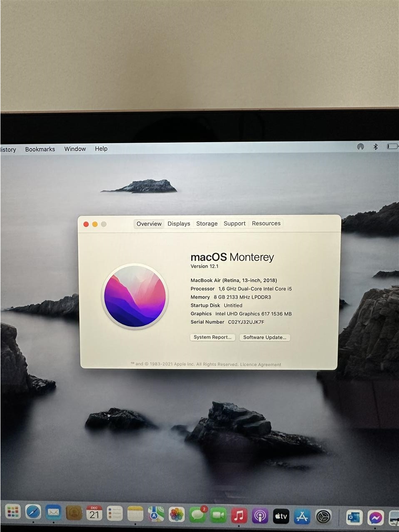The image size is (399, 532).
Task: Select the Overview tab
Action: coord(149,224)
